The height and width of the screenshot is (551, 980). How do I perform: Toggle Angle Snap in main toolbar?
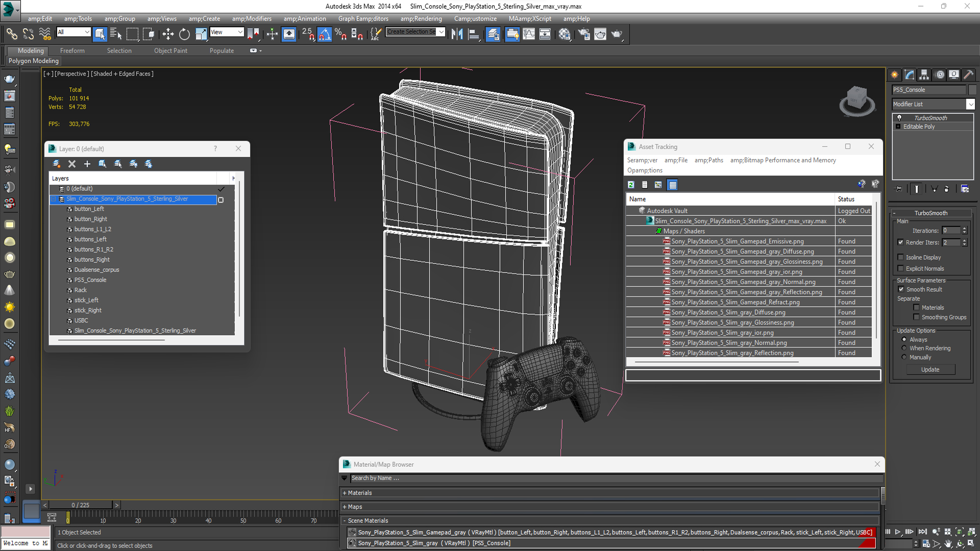click(x=325, y=34)
